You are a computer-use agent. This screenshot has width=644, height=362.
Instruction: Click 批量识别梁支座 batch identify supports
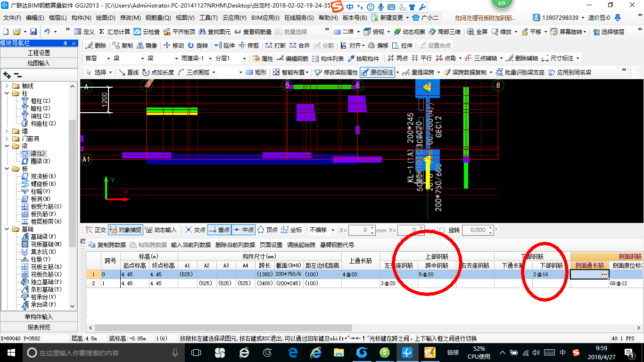(x=520, y=72)
